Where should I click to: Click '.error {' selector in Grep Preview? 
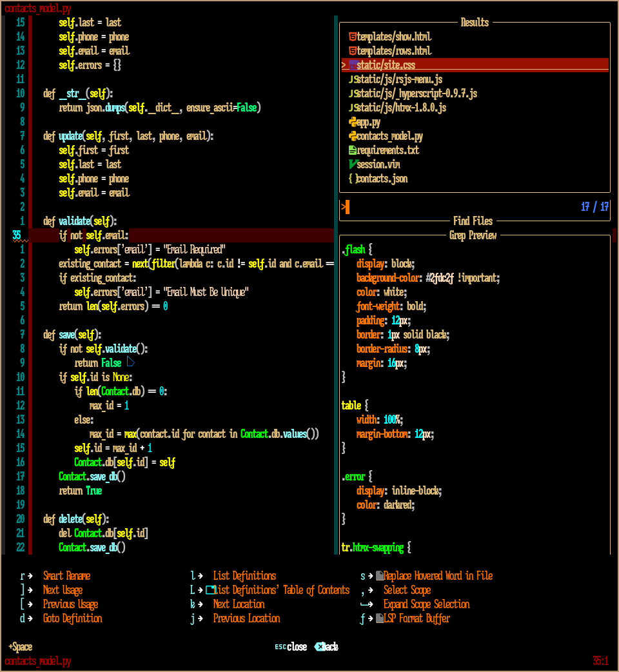pyautogui.click(x=357, y=477)
